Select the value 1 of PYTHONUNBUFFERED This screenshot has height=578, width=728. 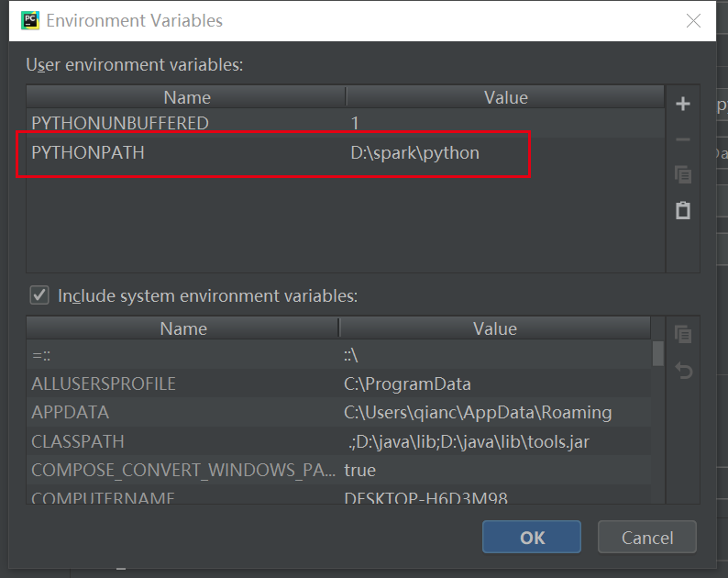point(355,123)
